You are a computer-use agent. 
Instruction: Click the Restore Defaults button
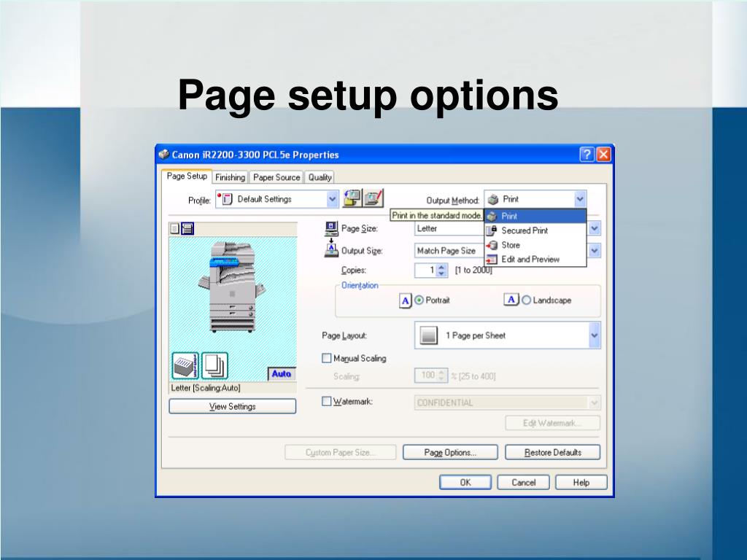point(553,452)
